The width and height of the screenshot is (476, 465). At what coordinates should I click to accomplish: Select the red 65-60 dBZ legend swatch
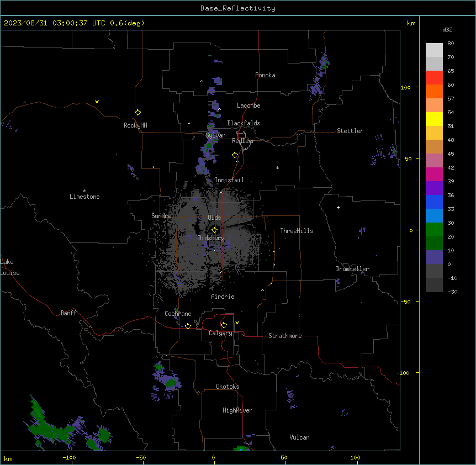click(434, 78)
